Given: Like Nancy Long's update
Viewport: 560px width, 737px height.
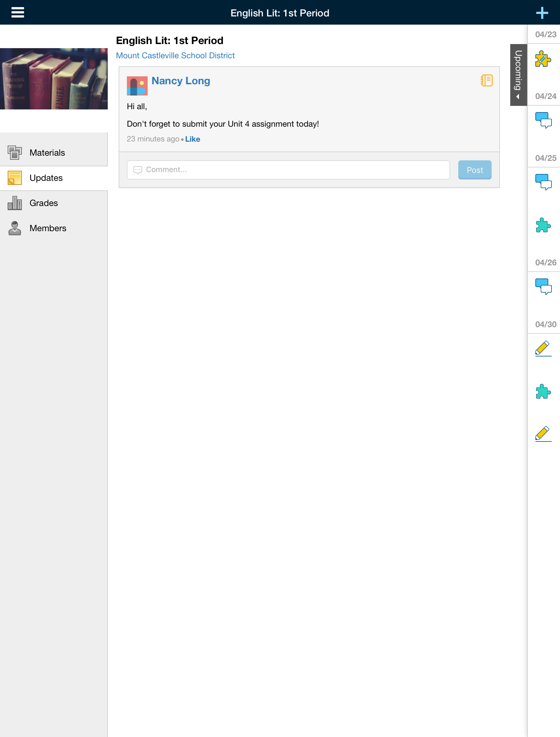Looking at the screenshot, I should pyautogui.click(x=192, y=139).
